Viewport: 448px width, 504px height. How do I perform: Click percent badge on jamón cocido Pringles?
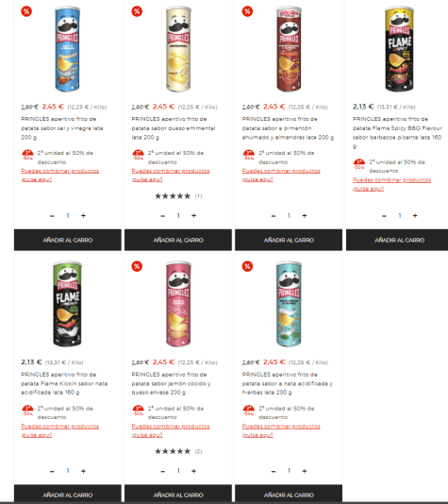(x=137, y=266)
